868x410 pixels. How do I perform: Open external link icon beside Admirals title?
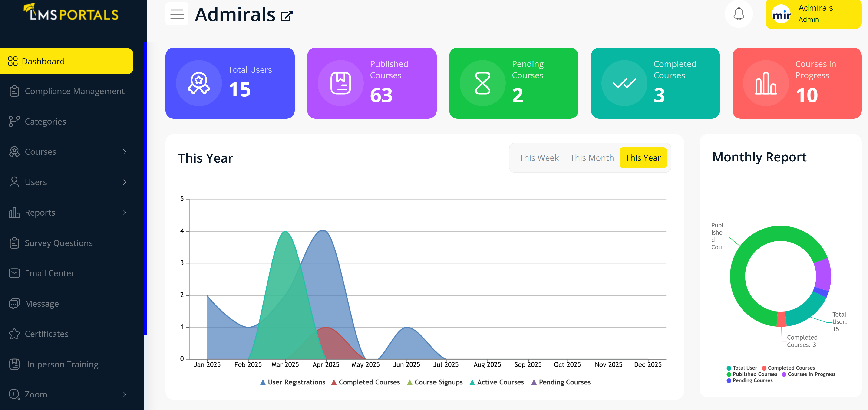click(286, 16)
